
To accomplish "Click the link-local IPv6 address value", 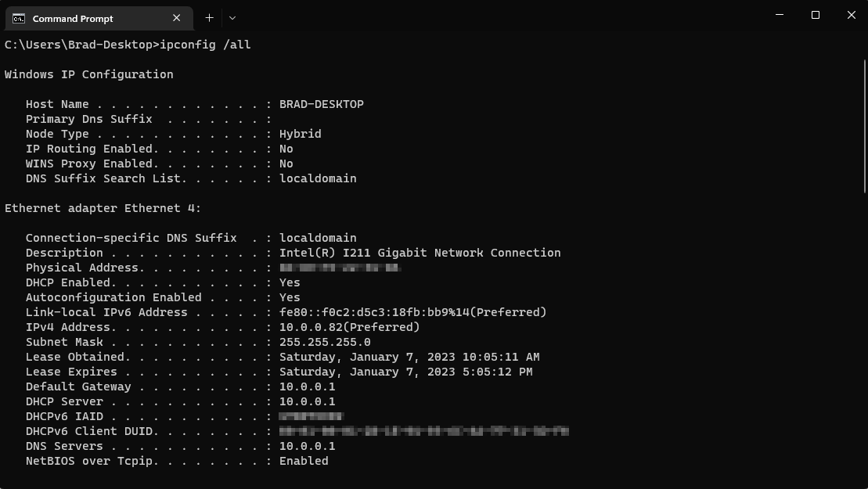I will click(413, 312).
